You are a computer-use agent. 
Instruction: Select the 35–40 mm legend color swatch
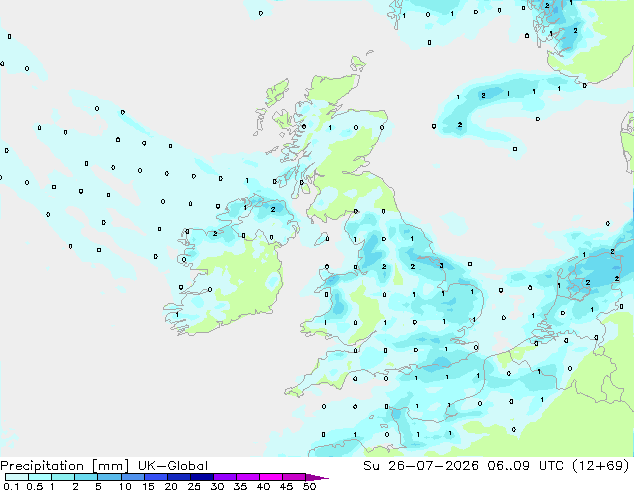point(248,477)
